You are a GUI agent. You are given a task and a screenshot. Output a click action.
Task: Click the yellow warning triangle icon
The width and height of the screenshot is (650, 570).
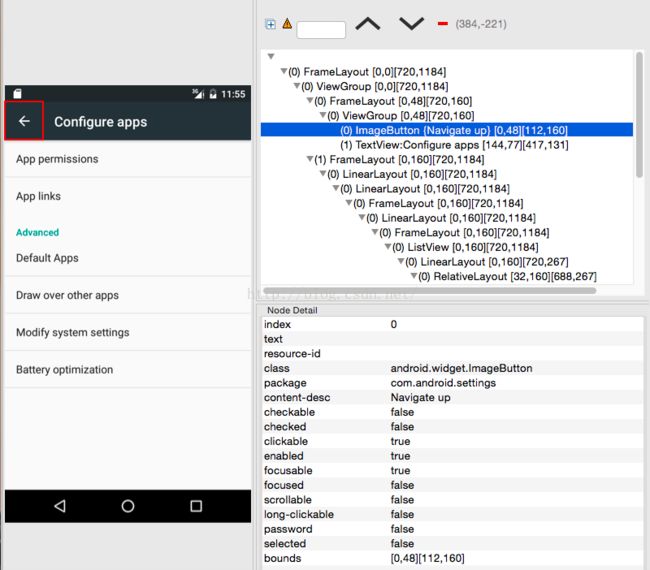tap(287, 24)
